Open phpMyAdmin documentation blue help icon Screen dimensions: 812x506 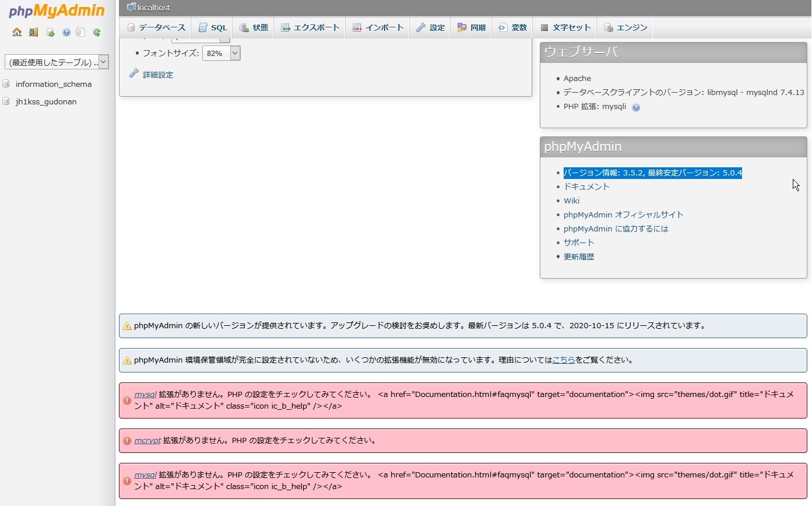tap(66, 33)
